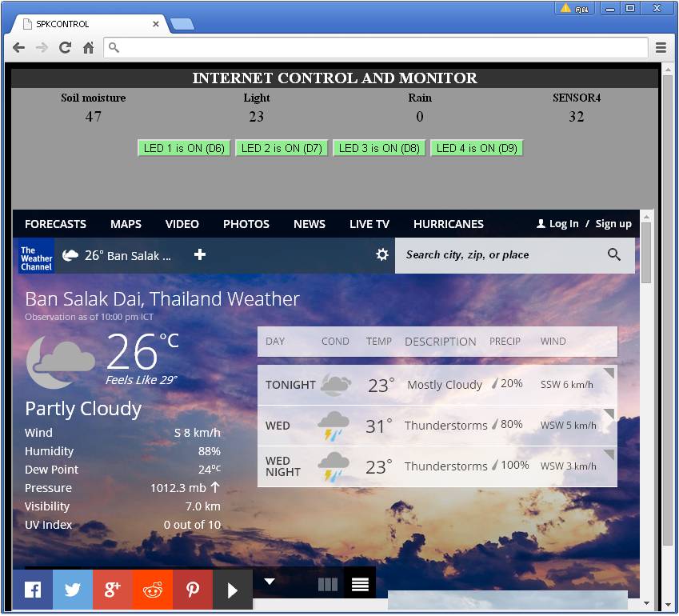Expand the WED NIGHT forecast details
The image size is (679, 616).
(x=609, y=454)
